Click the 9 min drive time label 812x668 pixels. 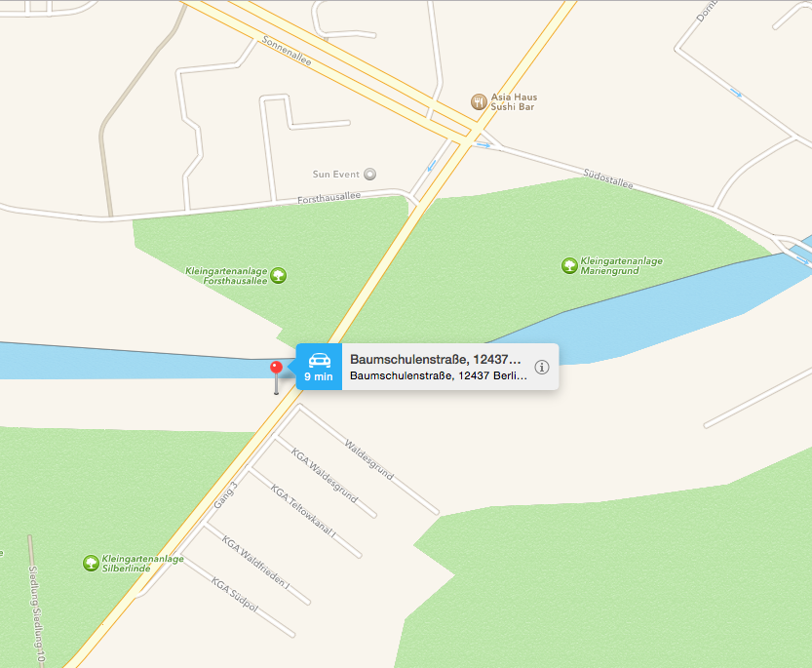(319, 376)
